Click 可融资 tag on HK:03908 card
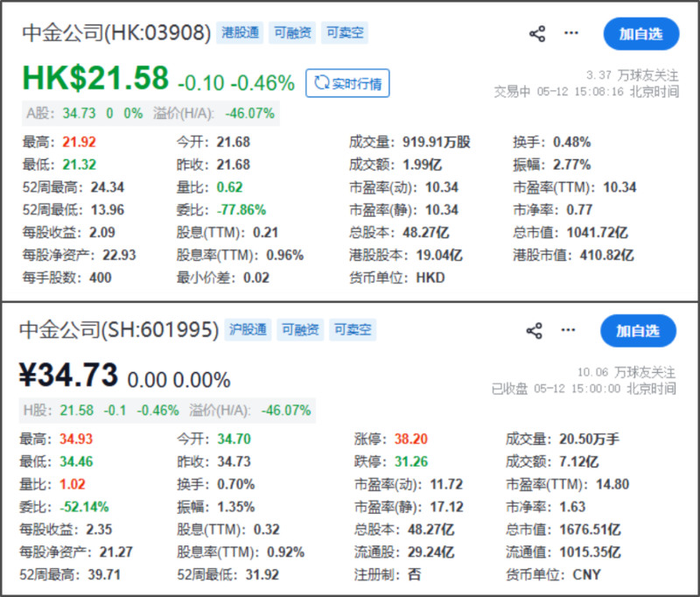 point(292,32)
